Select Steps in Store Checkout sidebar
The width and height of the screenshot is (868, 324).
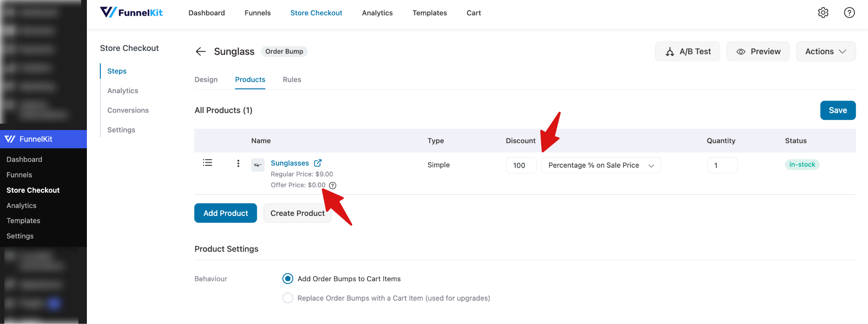tap(117, 71)
